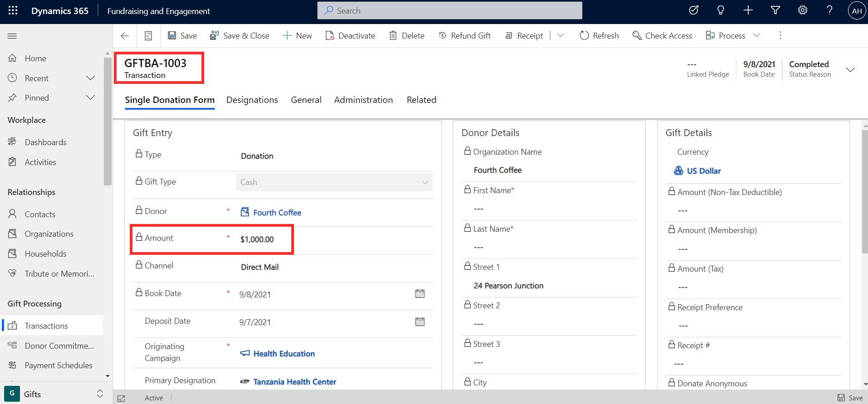Click the Deposit Date 9/7/2021 field
This screenshot has height=404, width=868.
[x=255, y=322]
